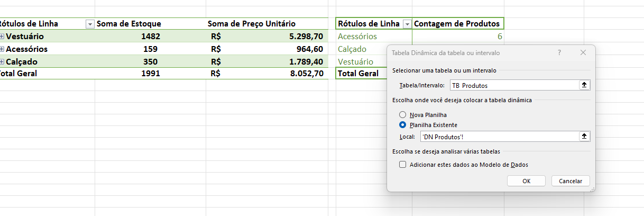Click the Local input field
The height and width of the screenshot is (216, 644).
499,137
